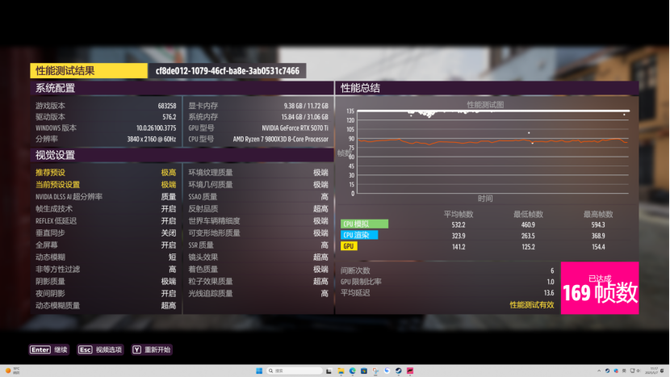Open the Windows Start menu icon

coord(259,371)
